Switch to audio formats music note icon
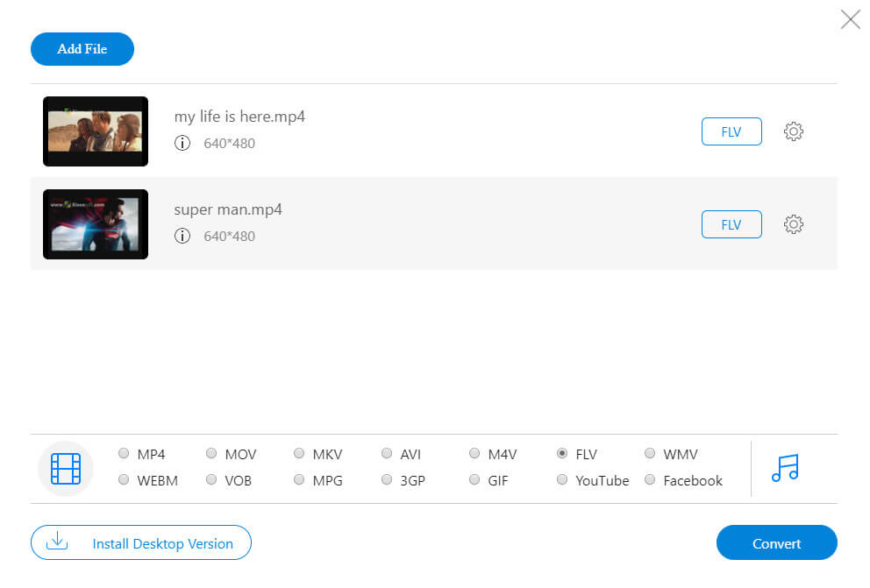This screenshot has width=870, height=588. [x=785, y=468]
